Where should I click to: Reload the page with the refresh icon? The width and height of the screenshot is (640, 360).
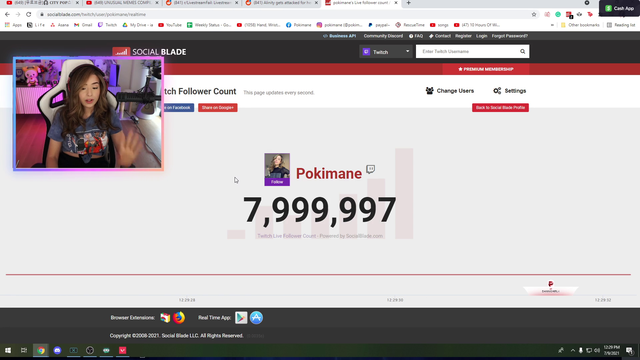click(29, 14)
